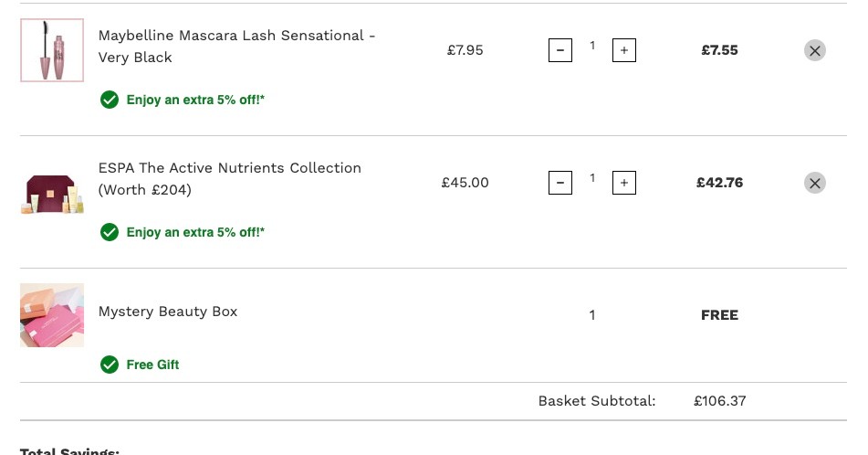Decrease ESPA Collection quantity with minus button
Image resolution: width=868 pixels, height=455 pixels.
point(560,183)
